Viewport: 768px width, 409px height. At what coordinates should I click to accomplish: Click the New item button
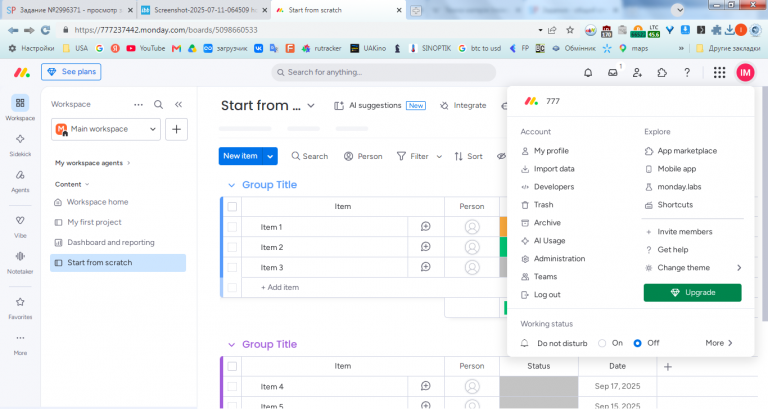coord(240,156)
